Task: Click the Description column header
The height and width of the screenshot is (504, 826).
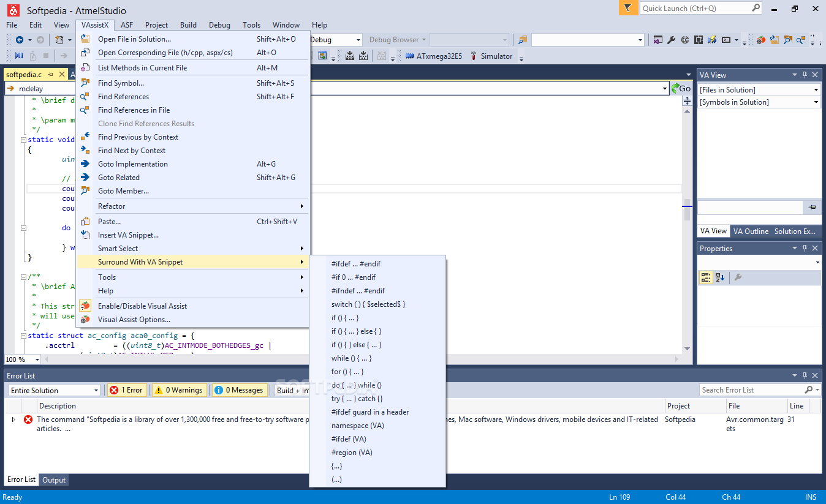Action: tap(350, 405)
